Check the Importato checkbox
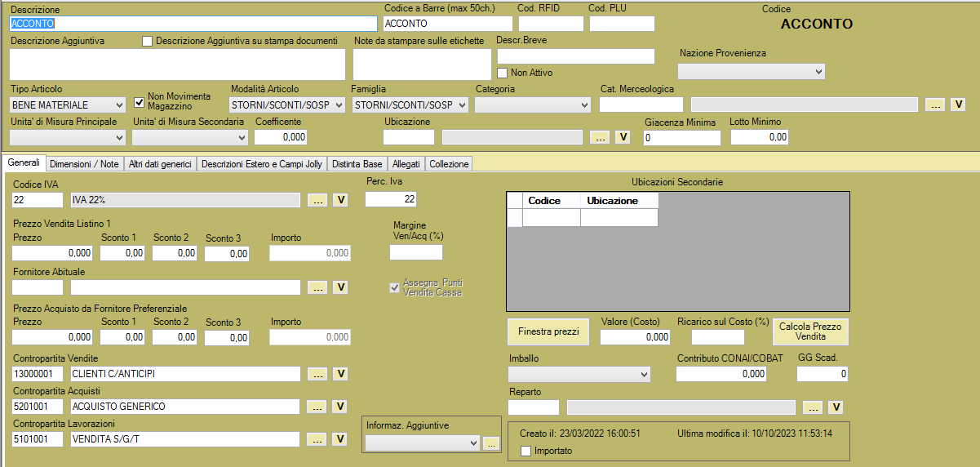Screen dimensions: 980x467 pyautogui.click(x=525, y=451)
